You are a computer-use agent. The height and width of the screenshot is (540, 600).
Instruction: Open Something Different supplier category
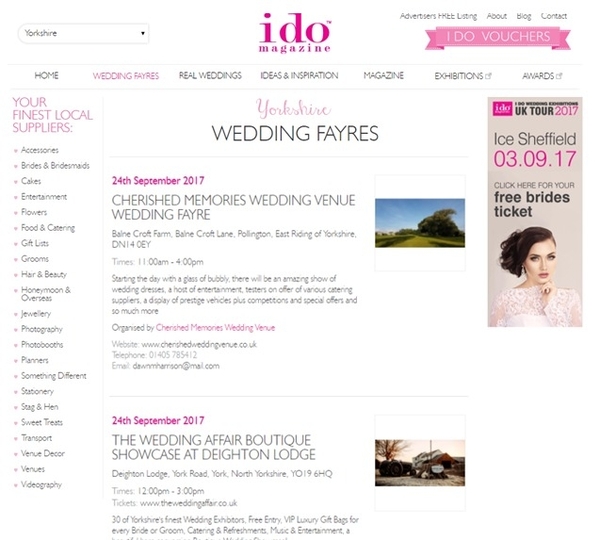(x=54, y=376)
